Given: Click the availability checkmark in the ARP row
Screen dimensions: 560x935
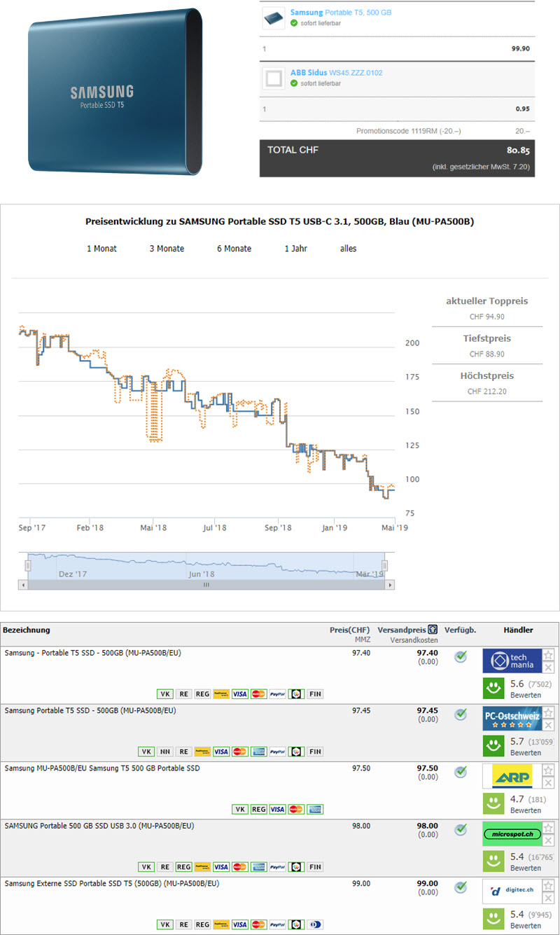Looking at the screenshot, I should tap(461, 771).
